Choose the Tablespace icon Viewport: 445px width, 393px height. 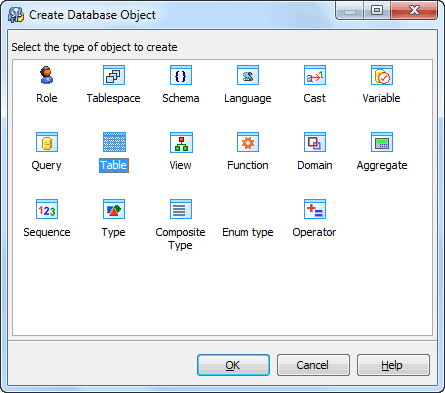114,75
